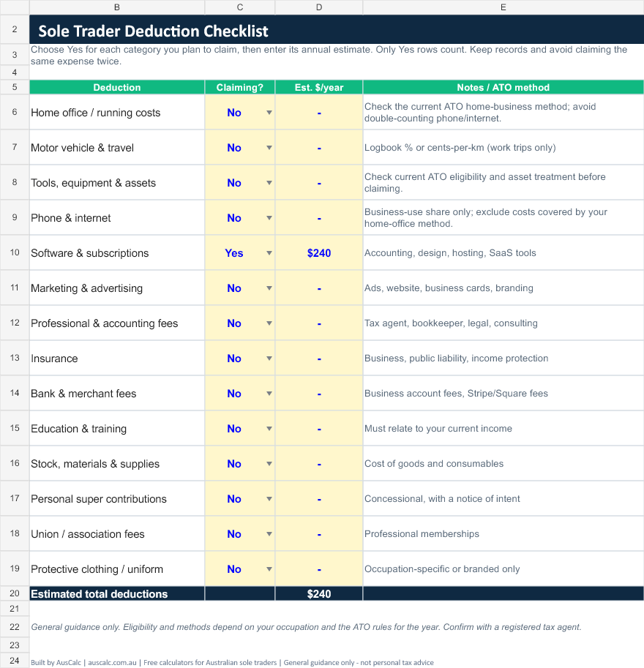
Task: Click note 'Tax agent, bookkeeper, legal, consulting'
Action: [451, 323]
